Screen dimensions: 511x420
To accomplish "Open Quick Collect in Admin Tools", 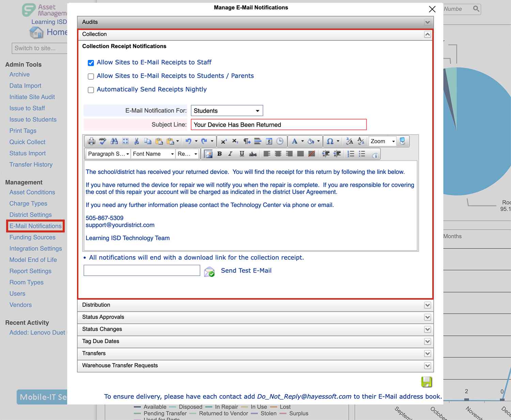I will pyautogui.click(x=27, y=142).
